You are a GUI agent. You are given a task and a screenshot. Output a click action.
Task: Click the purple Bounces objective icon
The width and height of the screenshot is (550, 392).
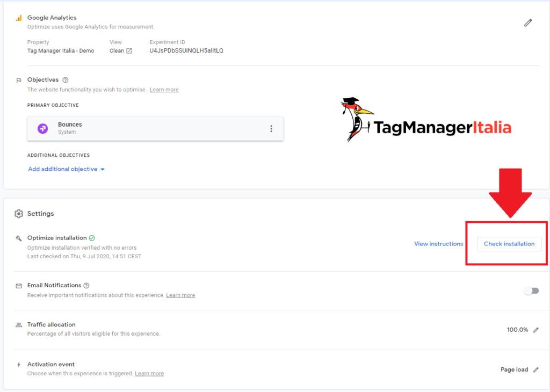coord(43,128)
